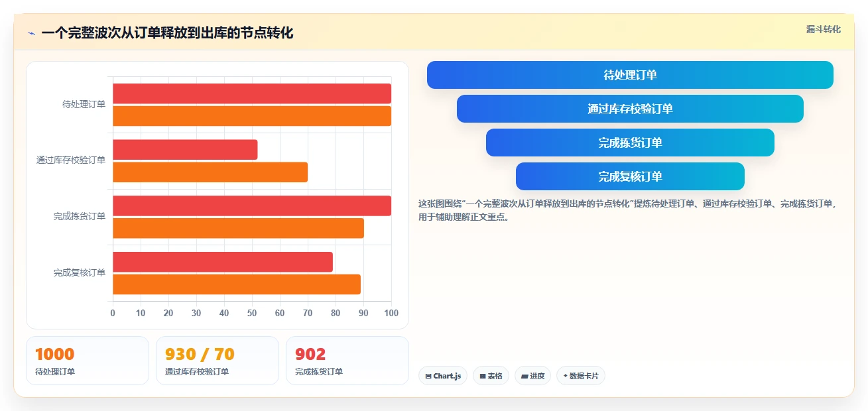Click the 1000 stat card value
This screenshot has height=411, width=868.
[54, 354]
